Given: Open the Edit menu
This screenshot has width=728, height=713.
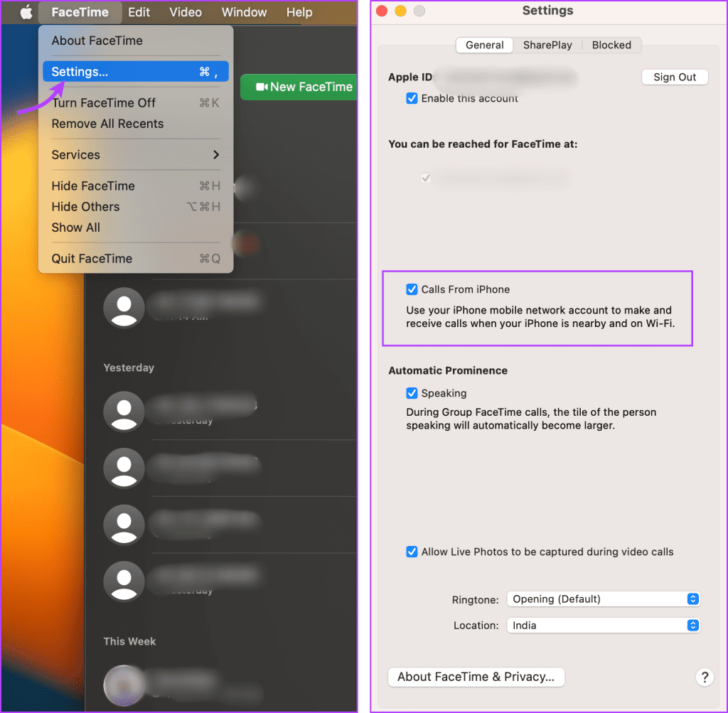Looking at the screenshot, I should coord(139,12).
